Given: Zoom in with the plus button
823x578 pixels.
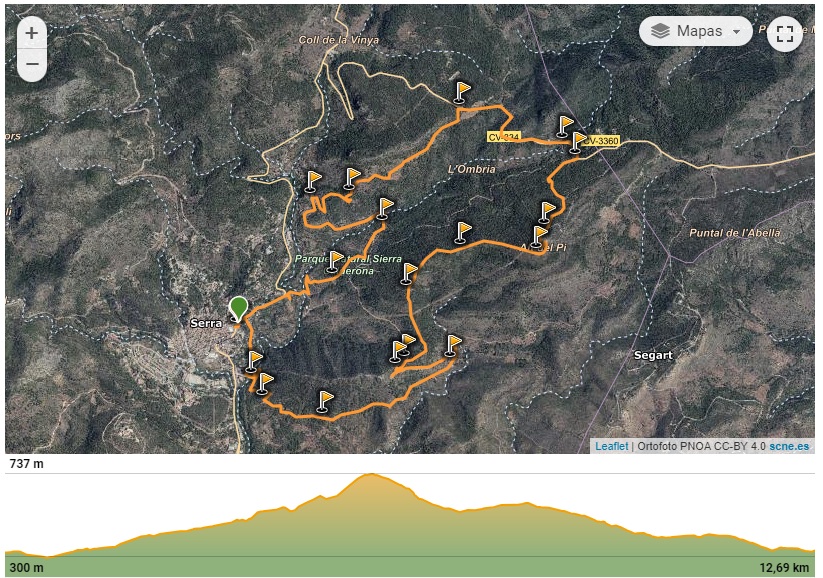Looking at the screenshot, I should 31,33.
